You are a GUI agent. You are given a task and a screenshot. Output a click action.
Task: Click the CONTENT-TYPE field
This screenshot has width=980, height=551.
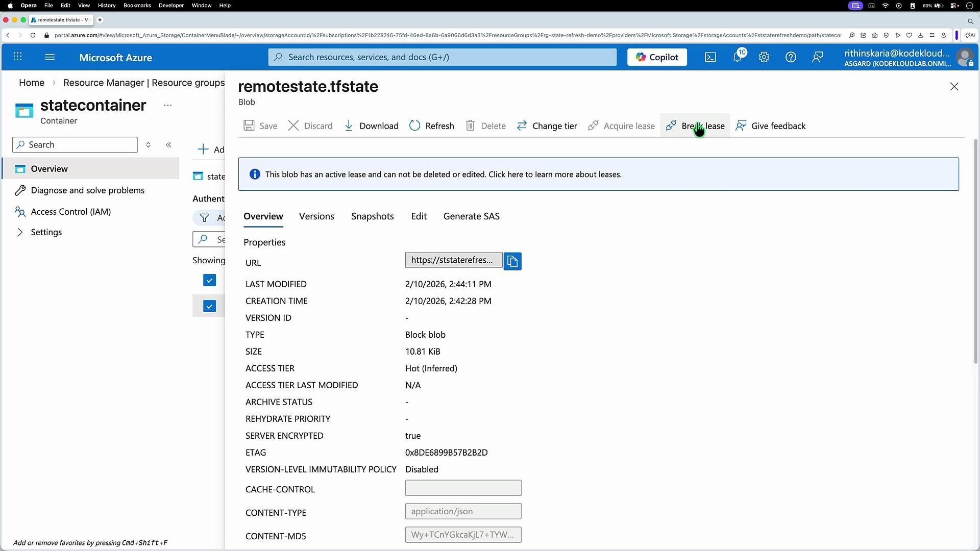pos(463,511)
